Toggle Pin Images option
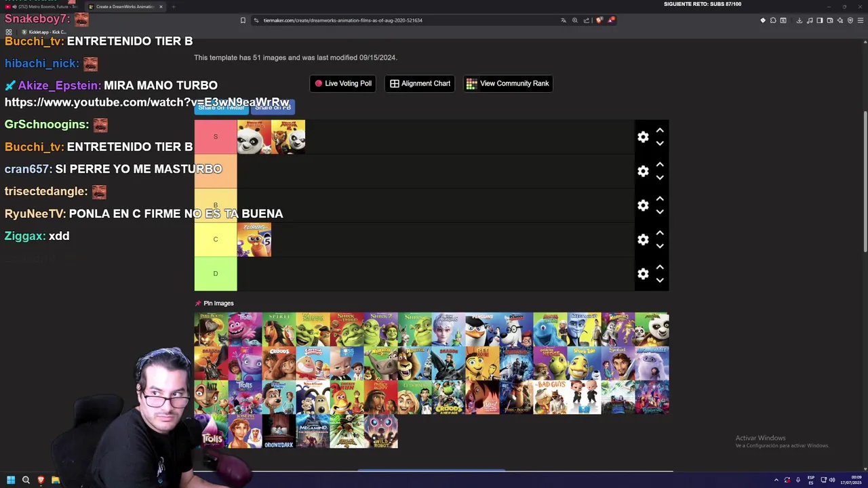Image resolution: width=868 pixels, height=488 pixels. 214,303
